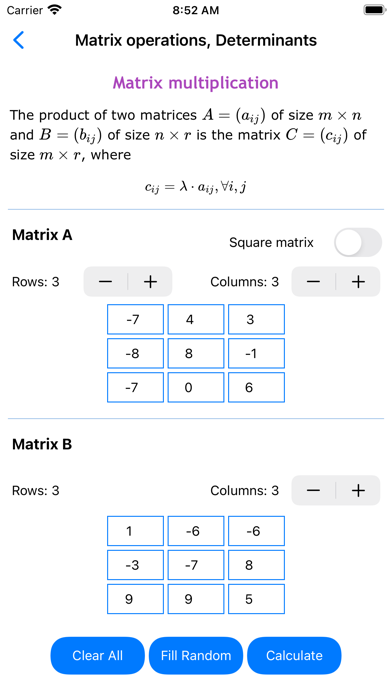This screenshot has height=696, width=392.
Task: Select Matrix A cell containing 0
Action: point(196,388)
